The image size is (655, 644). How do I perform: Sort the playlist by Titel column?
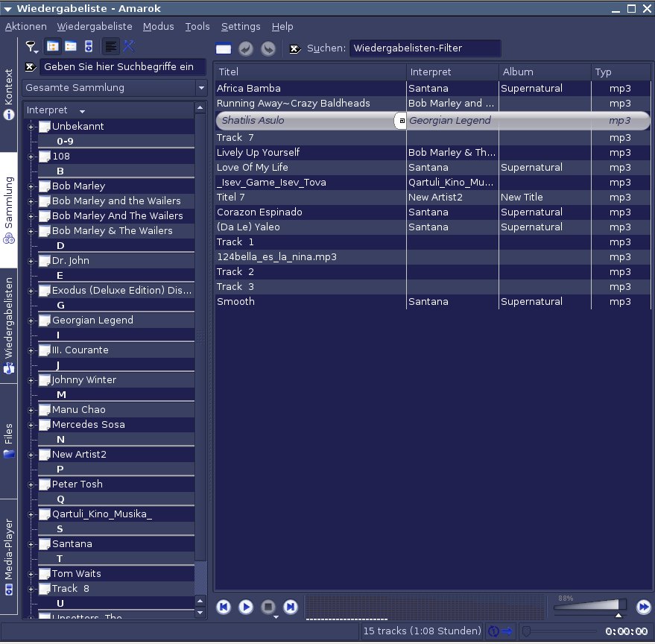(310, 72)
